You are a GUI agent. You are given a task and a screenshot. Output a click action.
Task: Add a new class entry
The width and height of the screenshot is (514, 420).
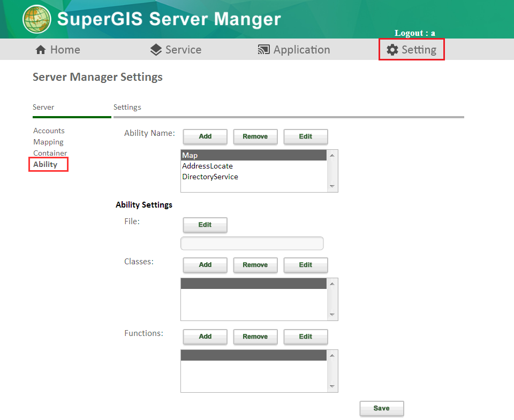(x=205, y=265)
